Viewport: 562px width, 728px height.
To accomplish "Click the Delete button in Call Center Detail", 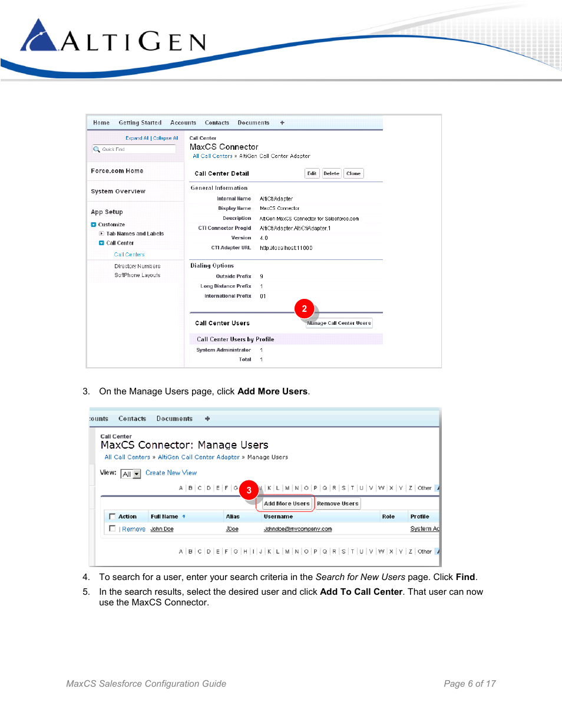I will coord(331,173).
